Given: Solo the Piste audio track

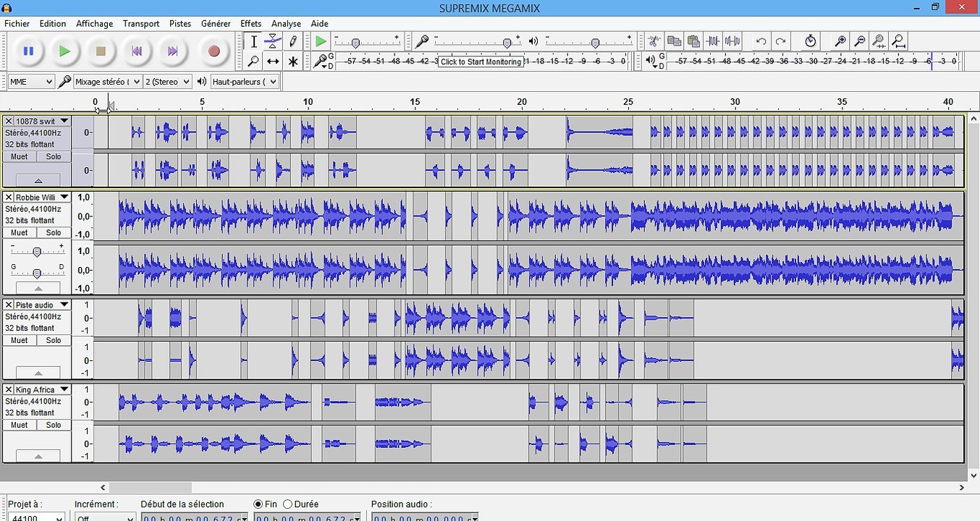Looking at the screenshot, I should [54, 341].
